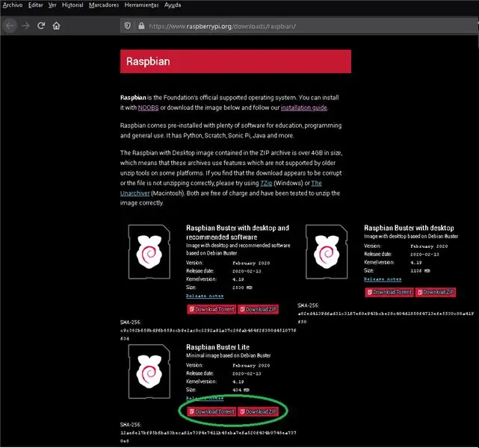Open the tracking protection shield icon
479x448 pixels.
(x=128, y=26)
